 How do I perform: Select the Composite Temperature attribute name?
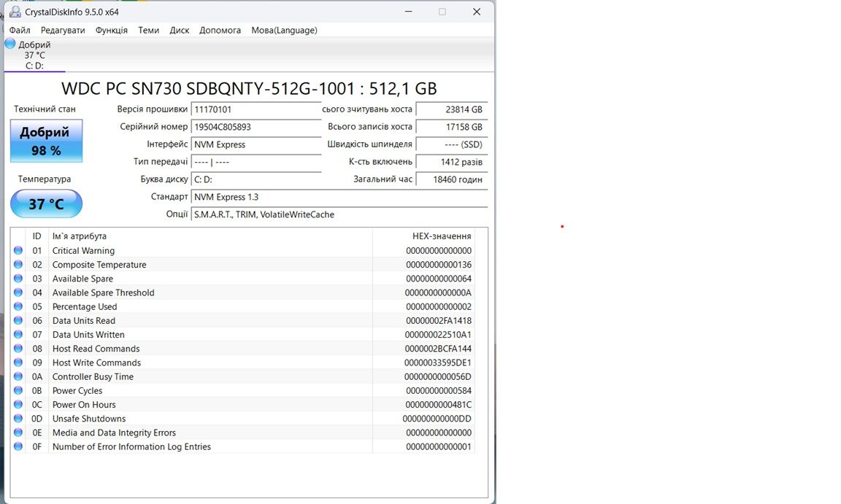click(x=99, y=265)
